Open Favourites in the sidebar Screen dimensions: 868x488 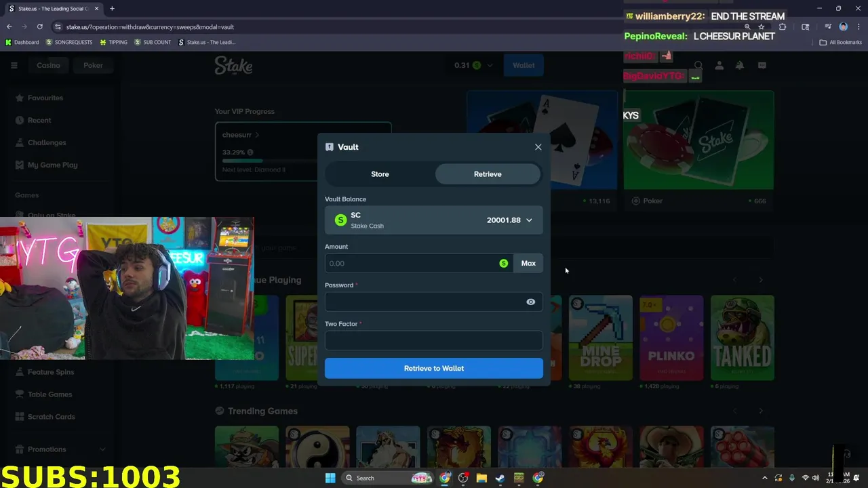pos(45,98)
